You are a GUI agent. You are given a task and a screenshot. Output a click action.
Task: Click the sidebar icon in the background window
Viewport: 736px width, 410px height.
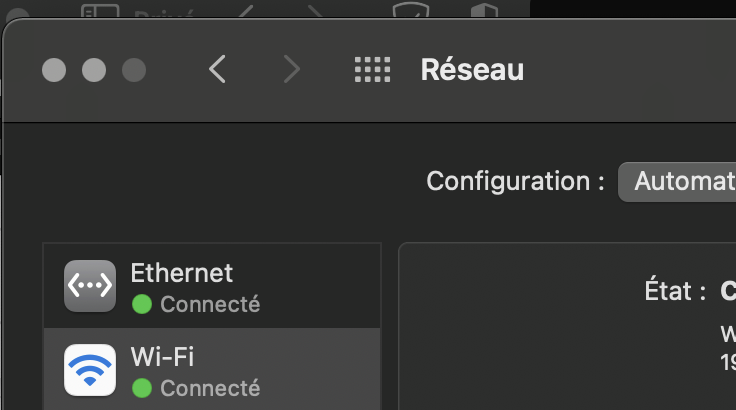pos(99,12)
